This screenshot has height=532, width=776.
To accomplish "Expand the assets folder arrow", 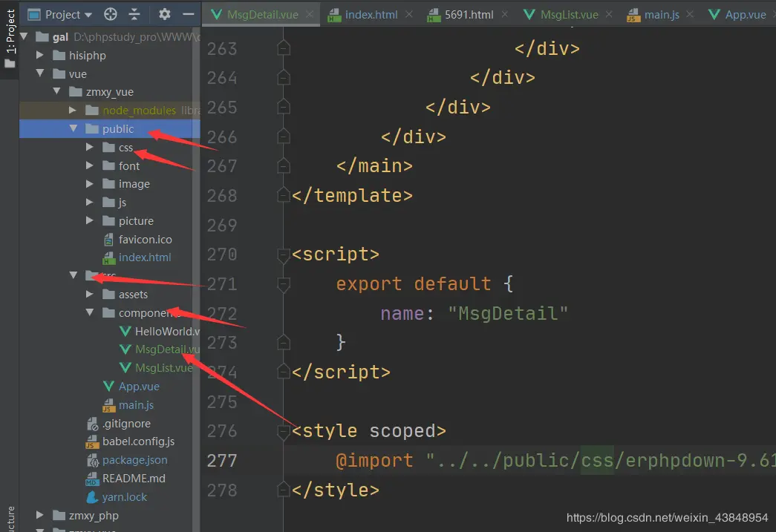I will 90,294.
